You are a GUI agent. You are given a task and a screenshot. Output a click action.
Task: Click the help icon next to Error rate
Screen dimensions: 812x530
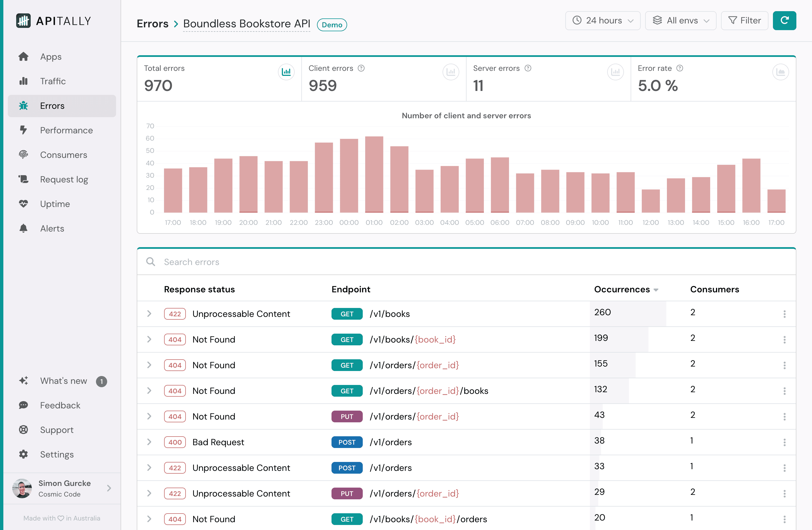point(680,68)
